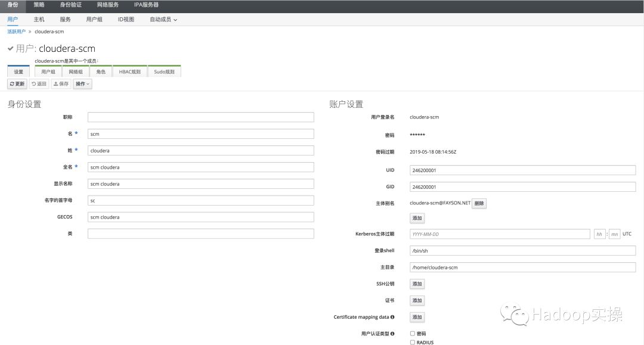
Task: Click the 密码过期 value 2019-05-18 08:14:56Z
Action: (x=433, y=152)
